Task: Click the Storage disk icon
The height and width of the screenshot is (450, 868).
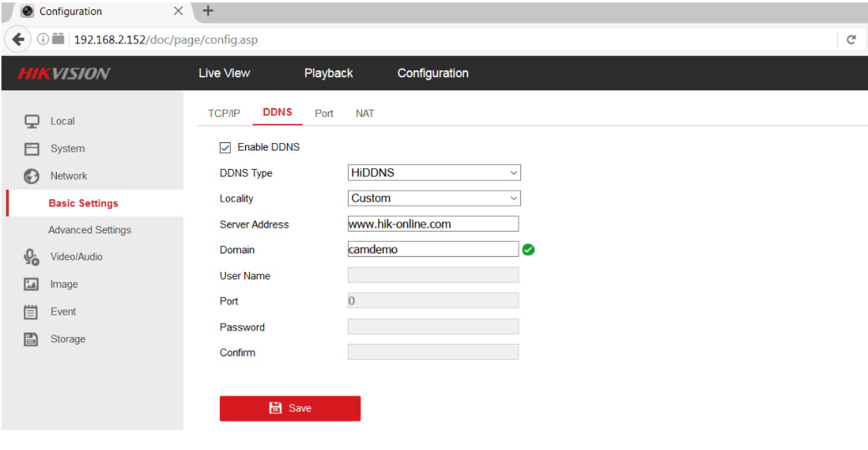Action: click(x=32, y=340)
